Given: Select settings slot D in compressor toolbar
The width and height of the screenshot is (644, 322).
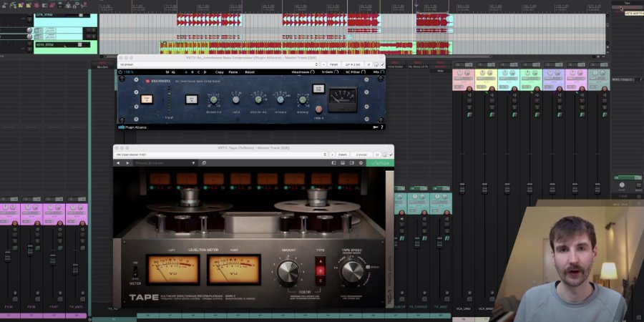Looking at the screenshot, I should (x=203, y=72).
